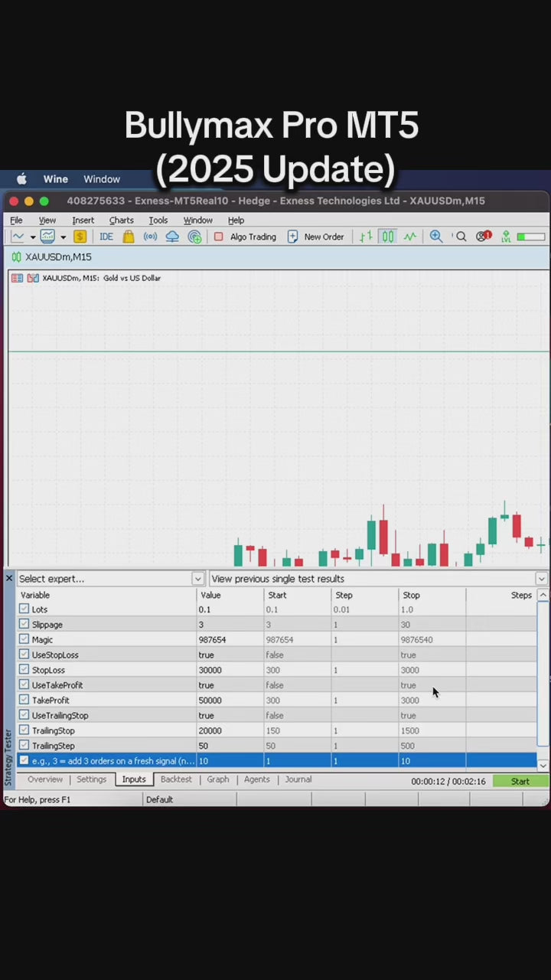Click the search magnifier icon

click(x=461, y=237)
